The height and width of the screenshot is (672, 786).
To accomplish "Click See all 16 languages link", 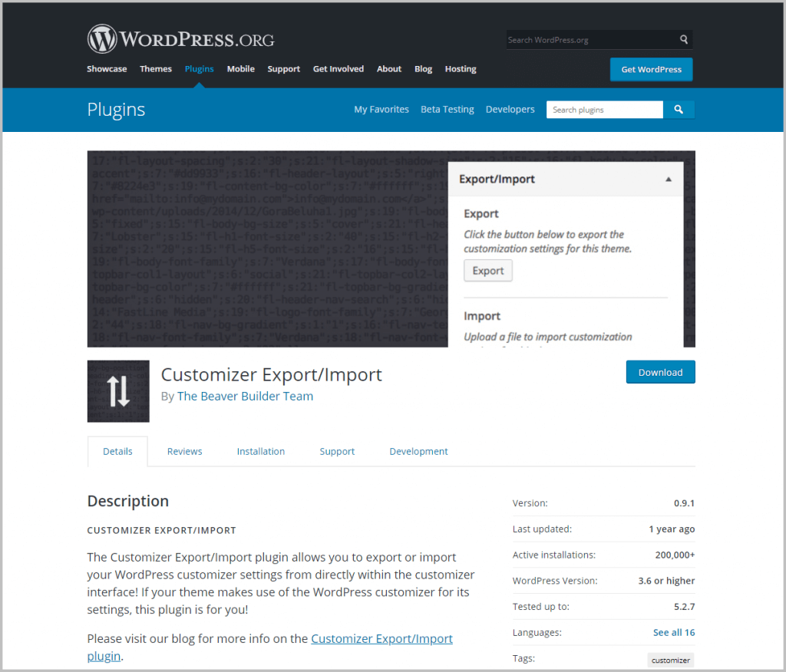I will (x=674, y=632).
